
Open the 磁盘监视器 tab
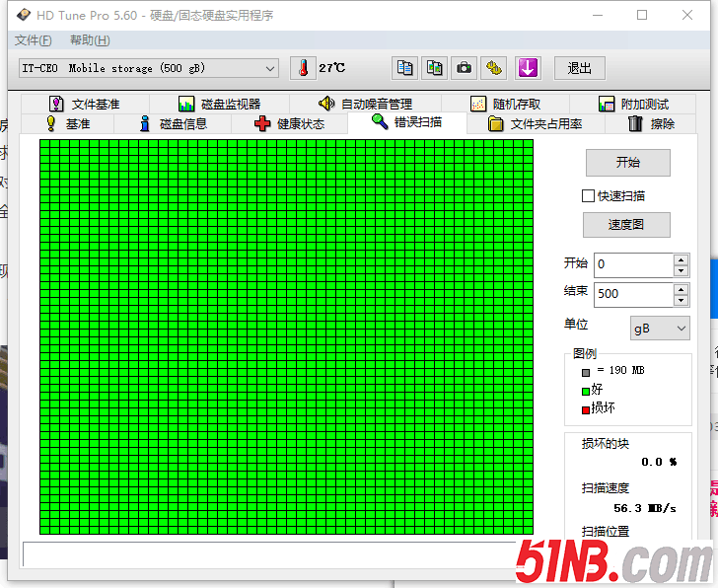pos(220,104)
